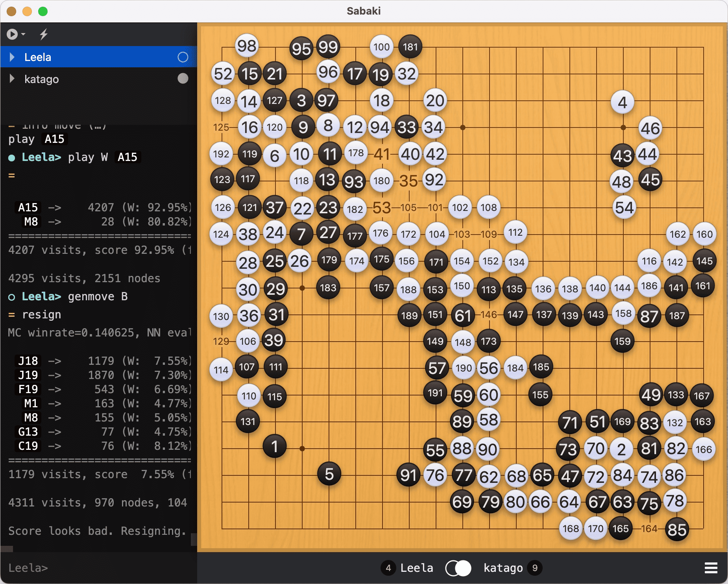Select the highlighted Leela row in the engine list
The image size is (728, 584).
(98, 57)
